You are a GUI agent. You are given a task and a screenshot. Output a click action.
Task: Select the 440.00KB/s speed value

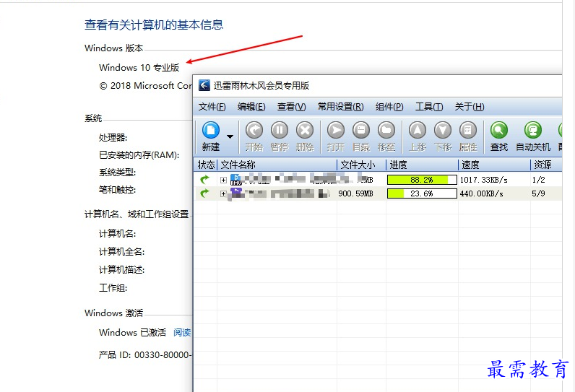click(482, 193)
